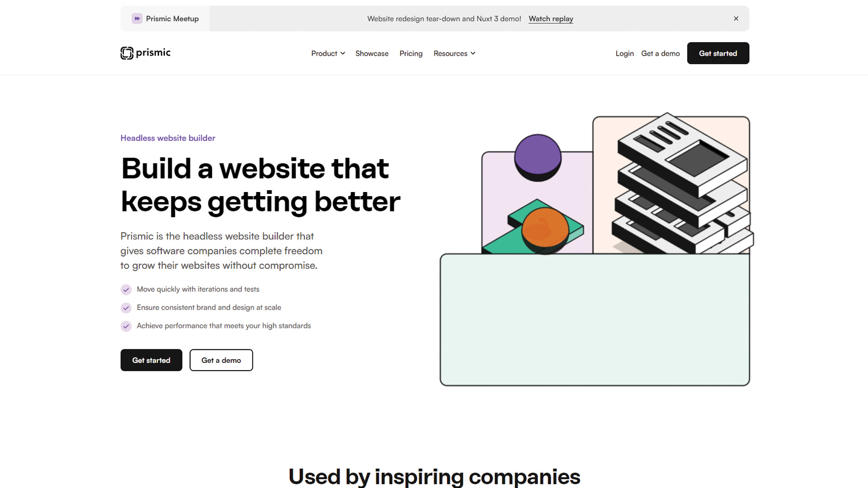The image size is (868, 488).
Task: Click the Login link
Action: [x=624, y=53]
